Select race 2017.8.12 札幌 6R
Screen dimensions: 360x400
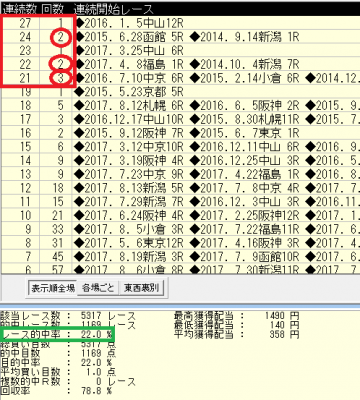coord(130,105)
